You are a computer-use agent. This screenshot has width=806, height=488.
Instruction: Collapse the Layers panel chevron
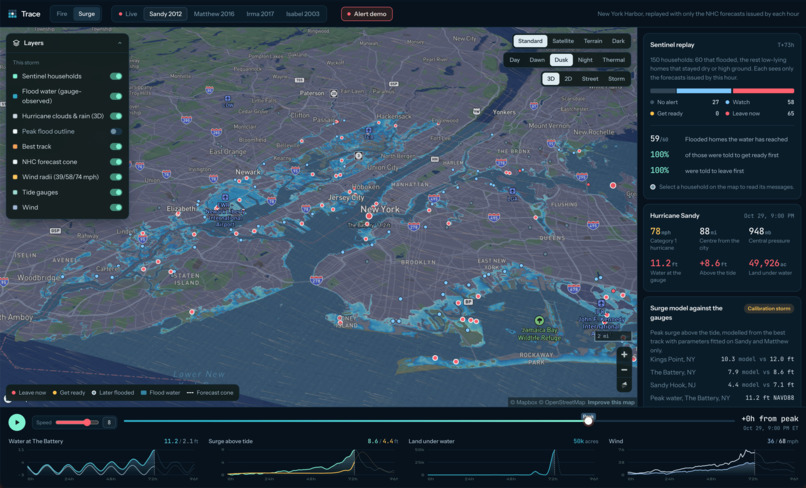[120, 43]
